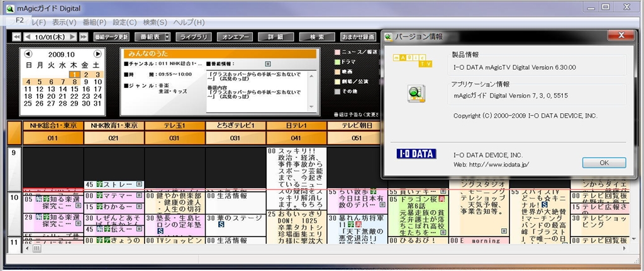Click yellow 劇場/公演 genre color swatch

[338, 82]
